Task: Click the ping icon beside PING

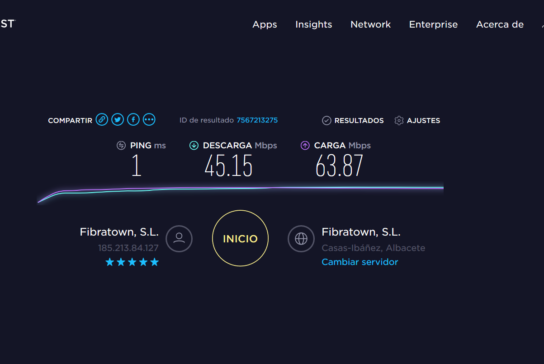Action: tap(121, 145)
